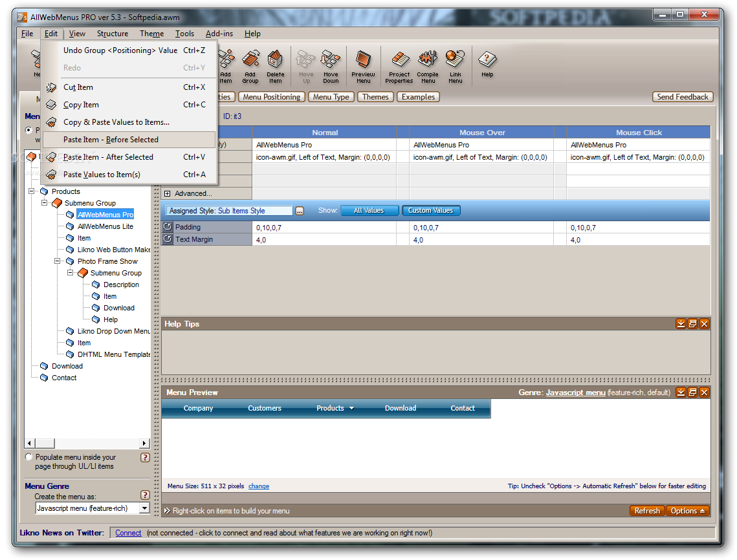737x560 pixels.
Task: Click the Copy Item icon in Edit menu
Action: click(51, 105)
